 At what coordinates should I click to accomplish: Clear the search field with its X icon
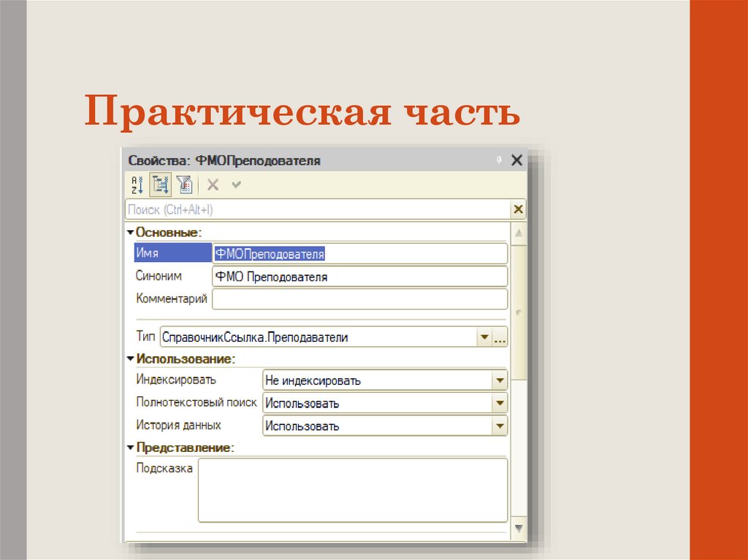pos(518,210)
